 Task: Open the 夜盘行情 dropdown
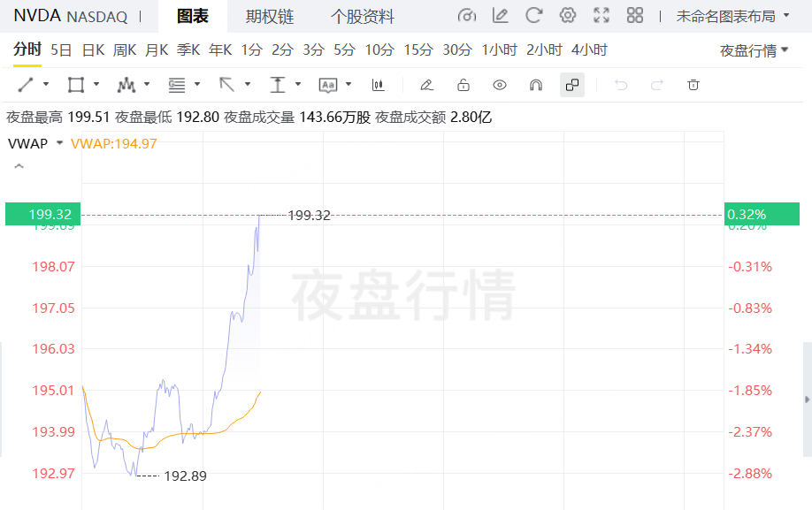[x=754, y=50]
